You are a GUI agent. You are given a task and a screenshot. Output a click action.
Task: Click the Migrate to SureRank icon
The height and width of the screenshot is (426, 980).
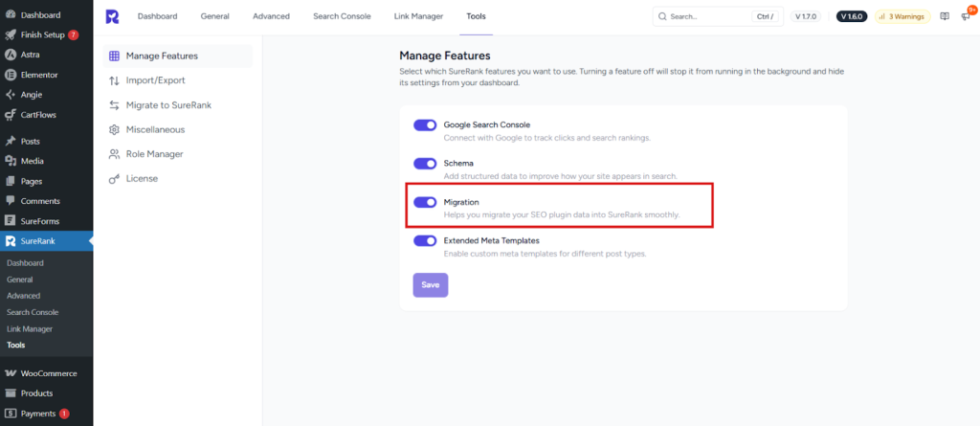[x=115, y=104]
